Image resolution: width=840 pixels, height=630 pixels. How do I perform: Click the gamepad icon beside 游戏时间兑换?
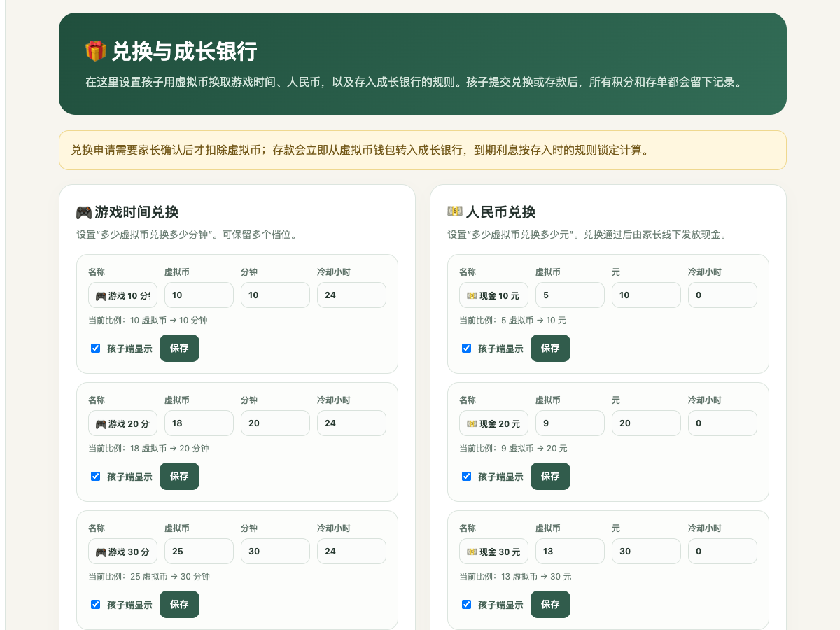tap(84, 212)
